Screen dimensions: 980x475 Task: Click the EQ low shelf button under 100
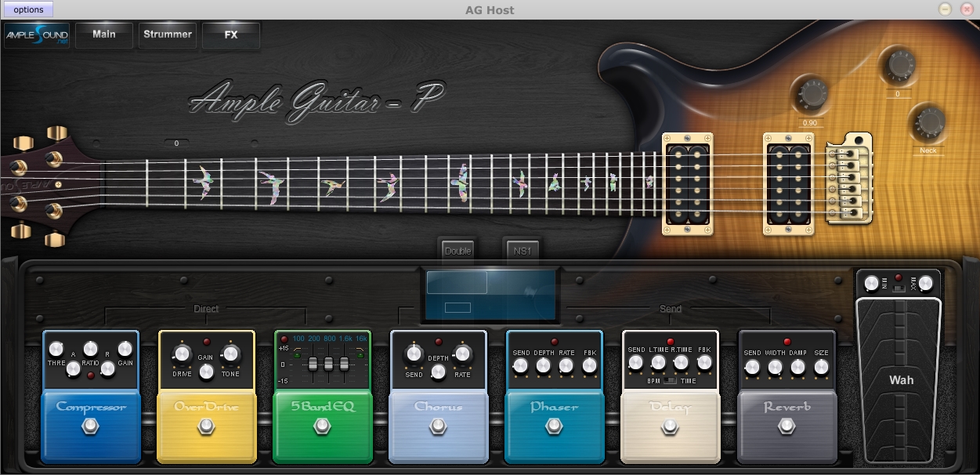(x=297, y=355)
